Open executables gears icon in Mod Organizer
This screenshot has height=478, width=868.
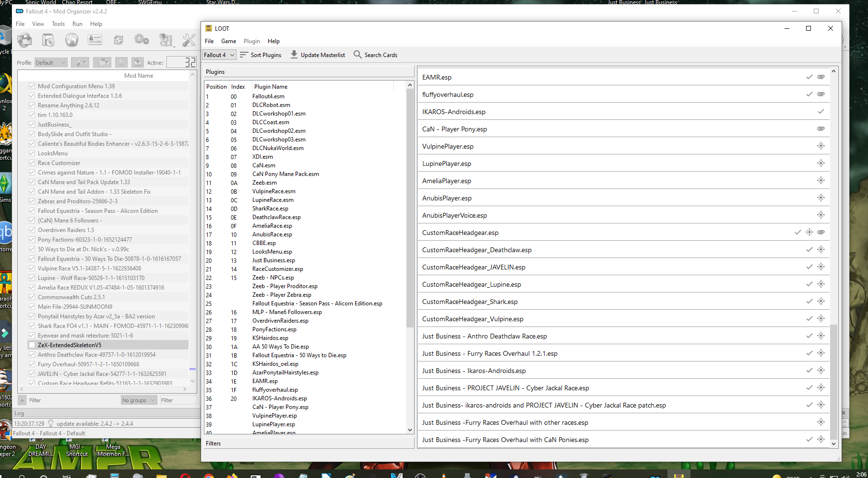click(142, 40)
